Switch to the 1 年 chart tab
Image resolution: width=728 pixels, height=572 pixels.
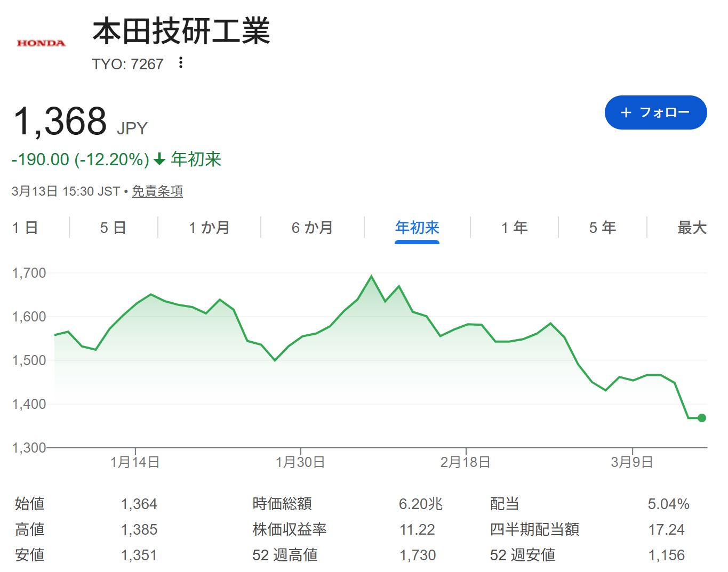(514, 228)
